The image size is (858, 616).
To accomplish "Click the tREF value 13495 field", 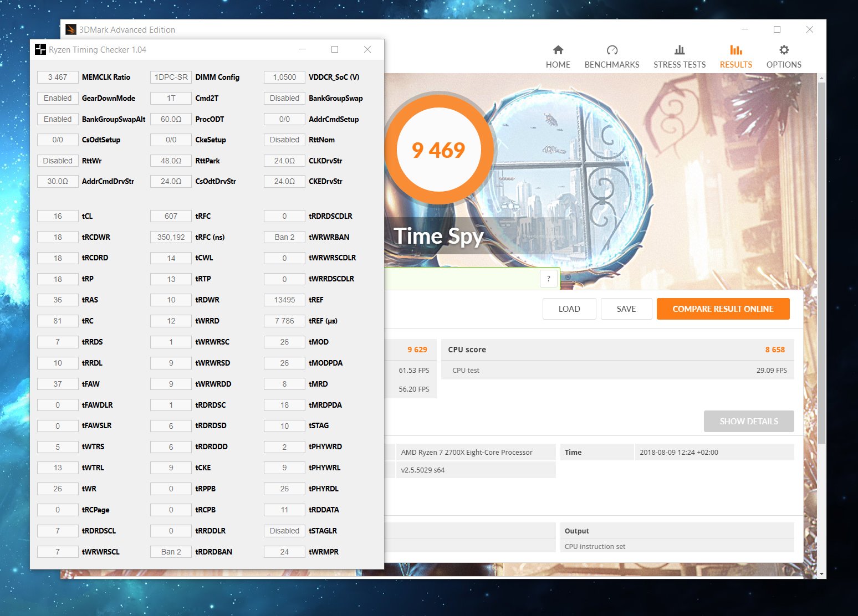I will click(284, 300).
